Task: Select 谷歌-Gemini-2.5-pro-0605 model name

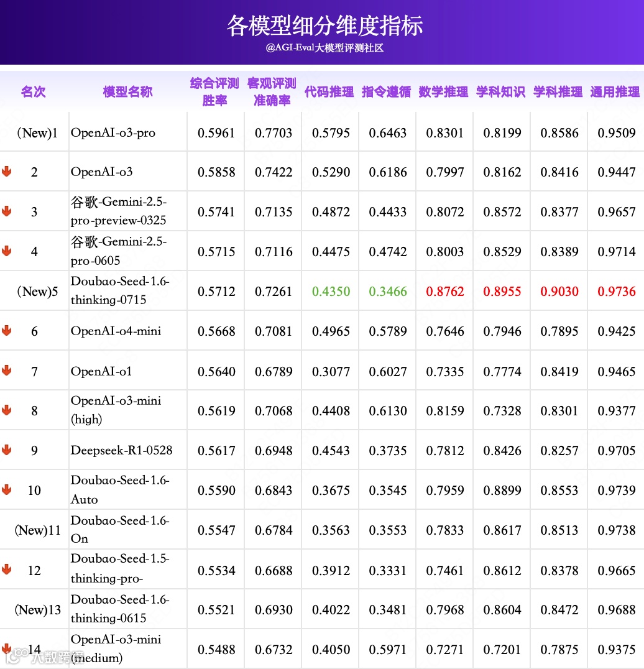Action: point(119,251)
